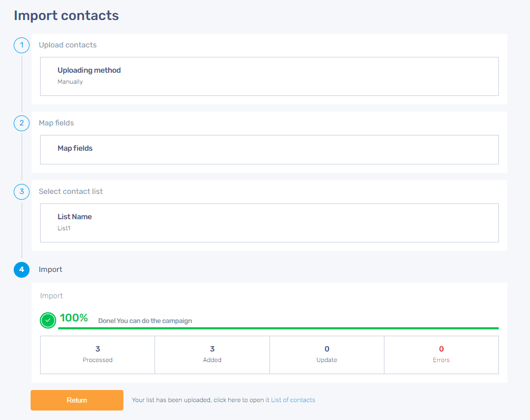Click the step 2 circle icon
The image size is (530, 420).
(22, 123)
